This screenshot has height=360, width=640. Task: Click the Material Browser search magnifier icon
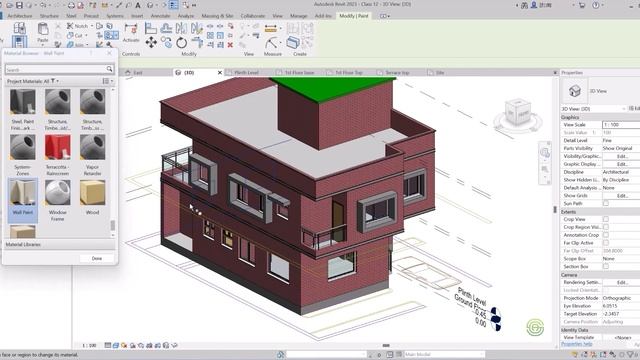(109, 69)
